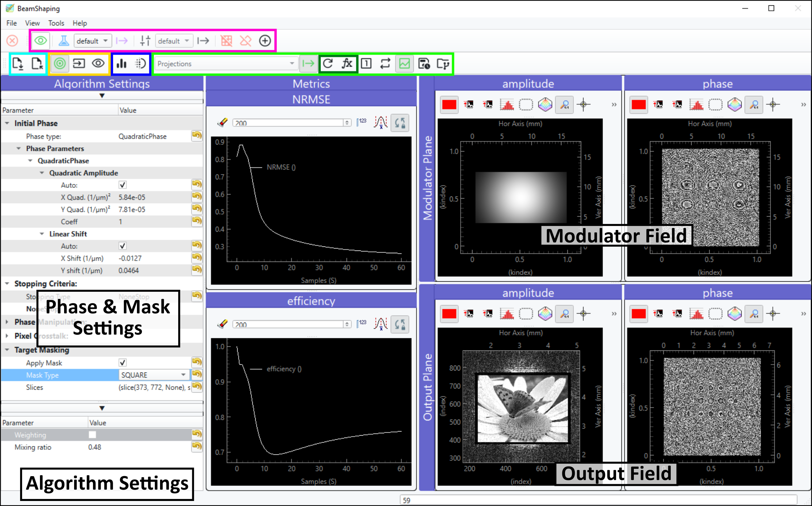812x506 pixels.
Task: Click the dotted rectangle ROI icon in Modulator phase viewer
Action: click(715, 105)
